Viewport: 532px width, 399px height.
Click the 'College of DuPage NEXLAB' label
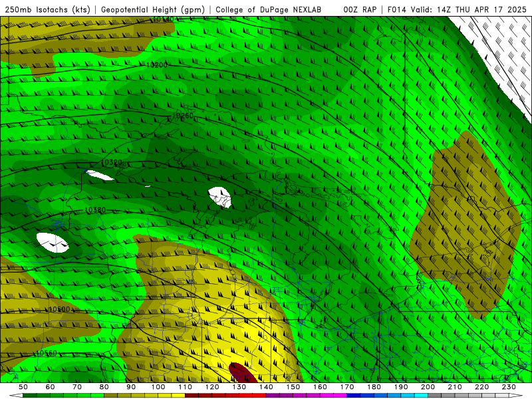pyautogui.click(x=269, y=10)
